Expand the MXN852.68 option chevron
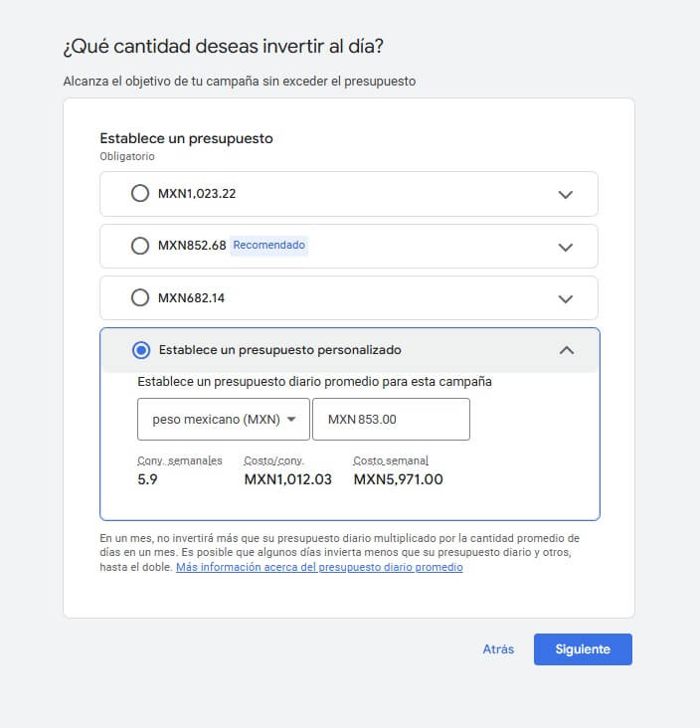Image resolution: width=700 pixels, height=728 pixels. [566, 246]
